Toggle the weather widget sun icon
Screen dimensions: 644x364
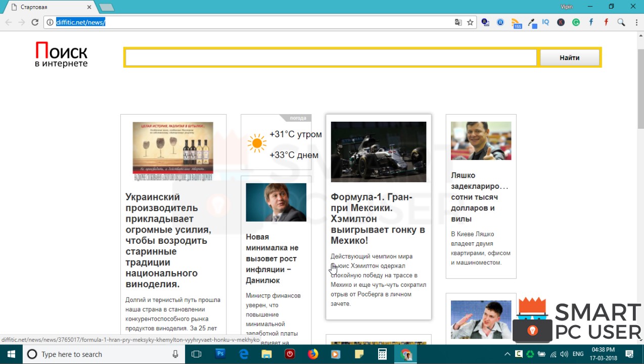tap(256, 143)
